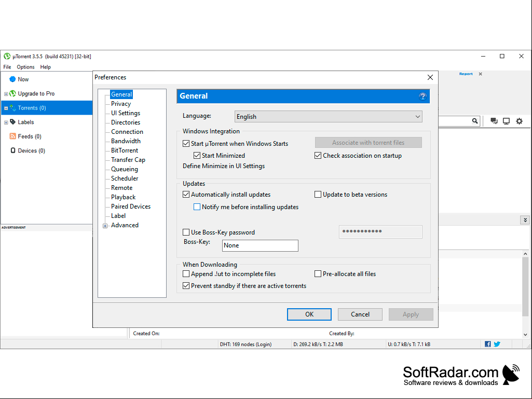Image resolution: width=532 pixels, height=399 pixels.
Task: Click the Boss-Key hotkey input field
Action: click(x=260, y=245)
